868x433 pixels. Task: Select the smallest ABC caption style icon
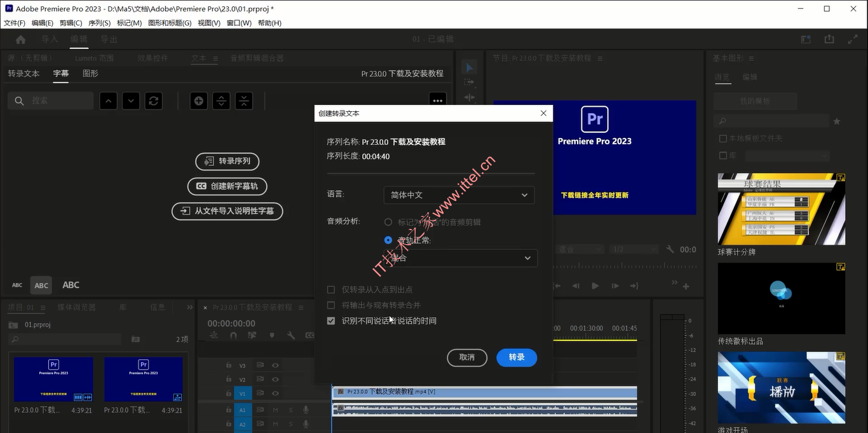[x=17, y=285]
